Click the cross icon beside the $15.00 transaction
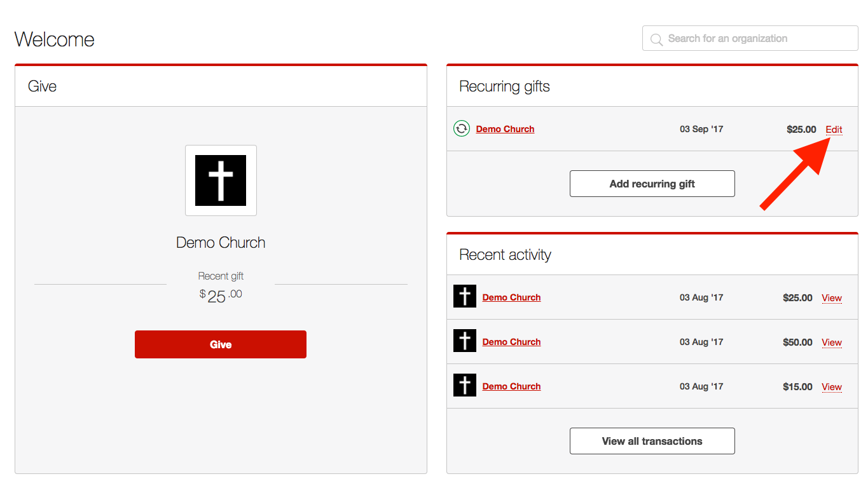The image size is (868, 488). pyautogui.click(x=465, y=386)
